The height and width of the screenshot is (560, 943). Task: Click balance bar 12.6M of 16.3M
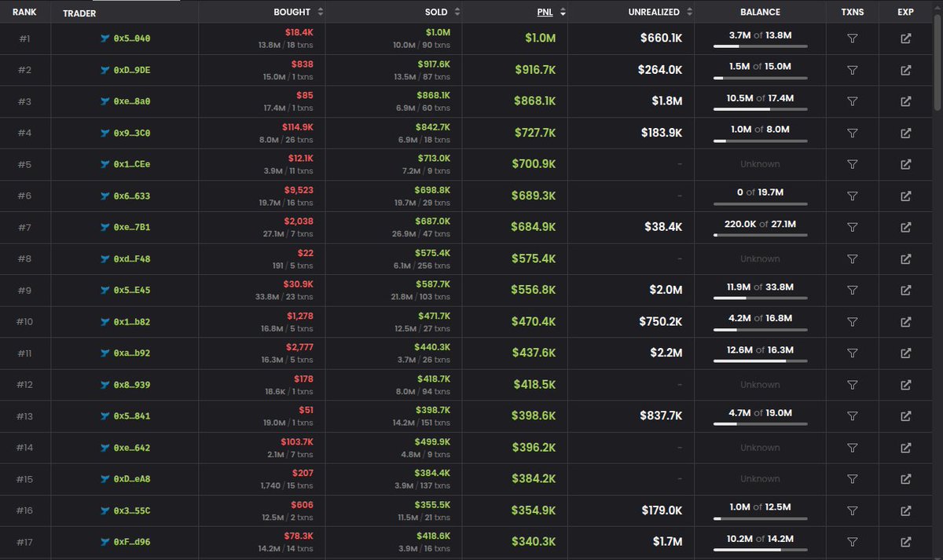pyautogui.click(x=760, y=361)
